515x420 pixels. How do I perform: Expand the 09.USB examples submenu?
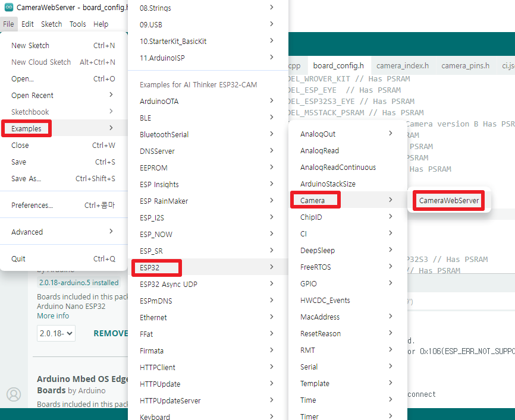[208, 24]
